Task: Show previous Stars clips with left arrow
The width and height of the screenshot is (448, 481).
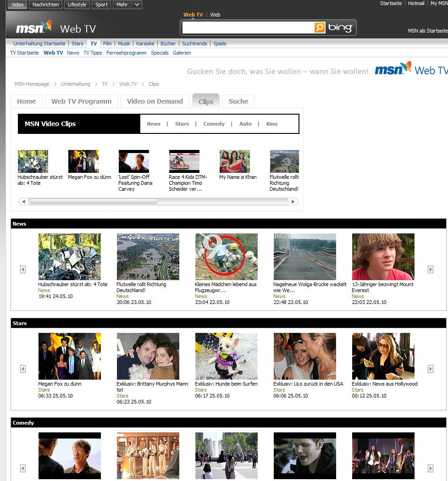Action: click(x=23, y=369)
